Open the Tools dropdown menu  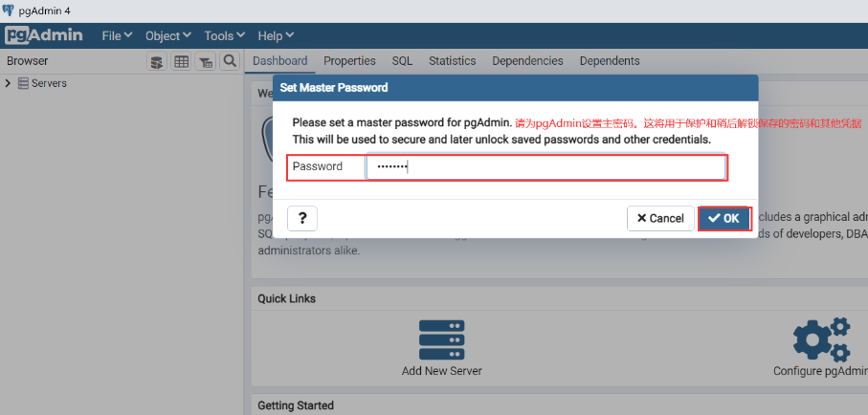coord(225,35)
